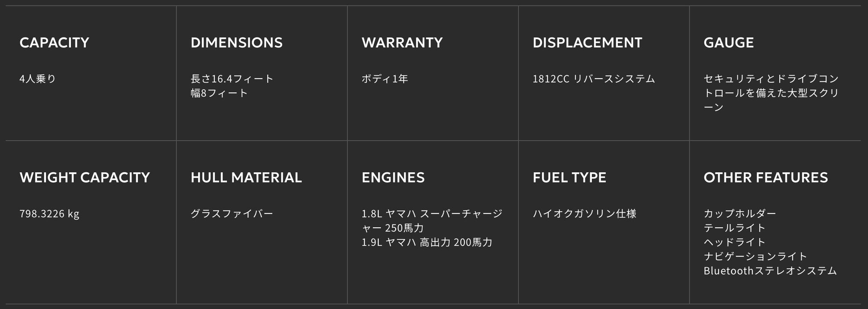This screenshot has width=868, height=309.
Task: Click the WEIGHT CAPACITY heading
Action: [x=85, y=177]
